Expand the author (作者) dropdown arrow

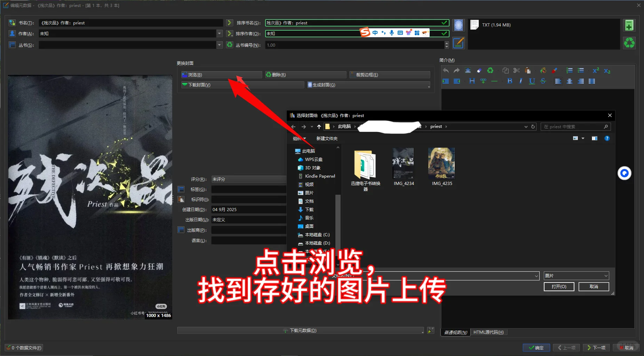pyautogui.click(x=219, y=33)
